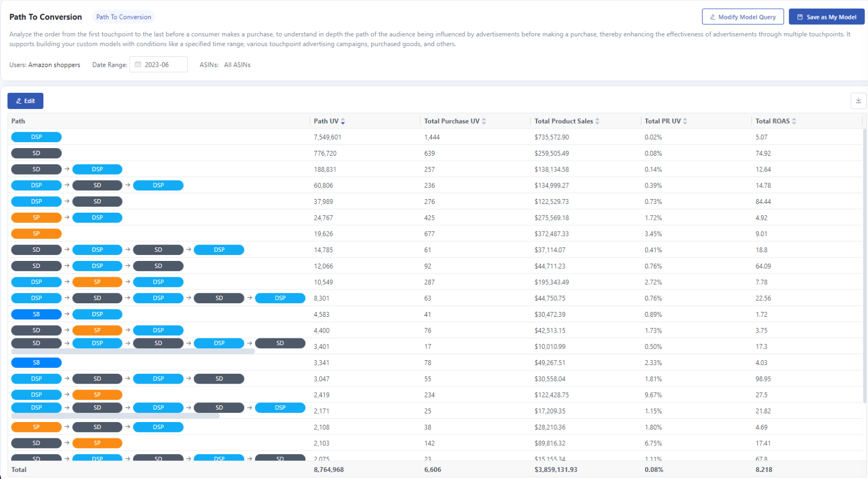Select the Path To Conversion tag
The image size is (868, 479).
click(124, 17)
